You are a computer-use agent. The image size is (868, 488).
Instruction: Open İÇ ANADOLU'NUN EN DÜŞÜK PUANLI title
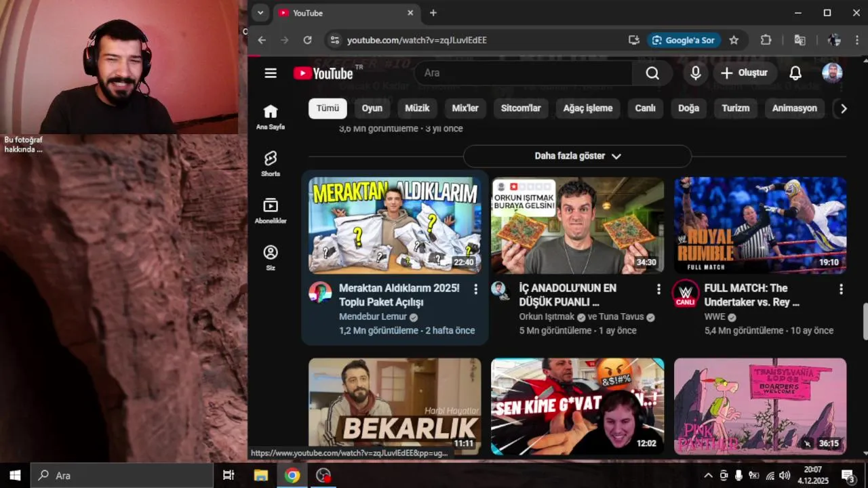click(x=568, y=295)
